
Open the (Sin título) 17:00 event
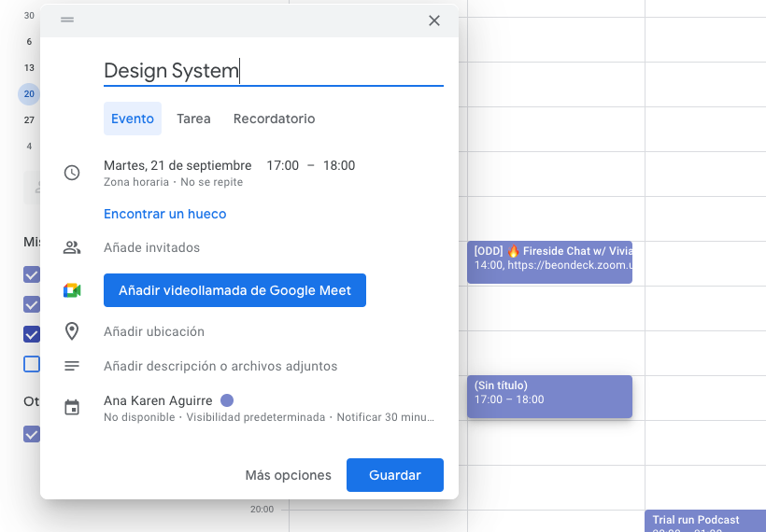coord(549,397)
